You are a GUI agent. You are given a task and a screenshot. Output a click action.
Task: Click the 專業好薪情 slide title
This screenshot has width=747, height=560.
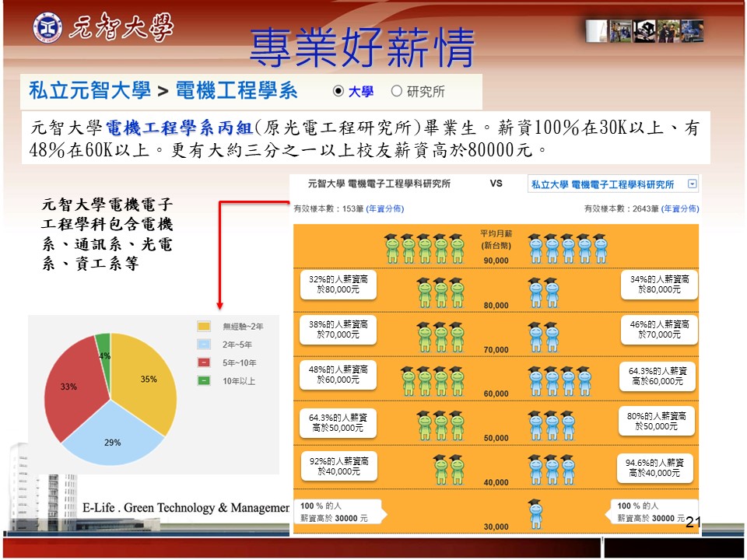(363, 47)
